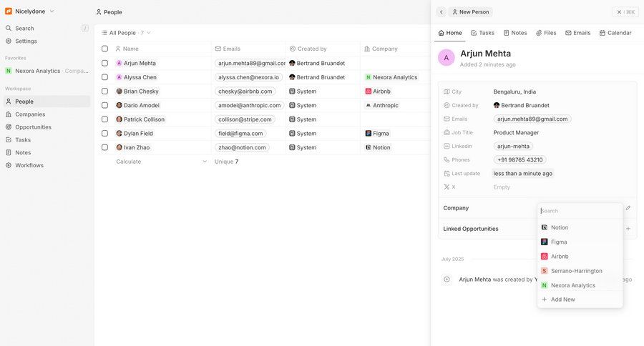
Task: Toggle the select-all checkbox in table header
Action: tap(104, 49)
